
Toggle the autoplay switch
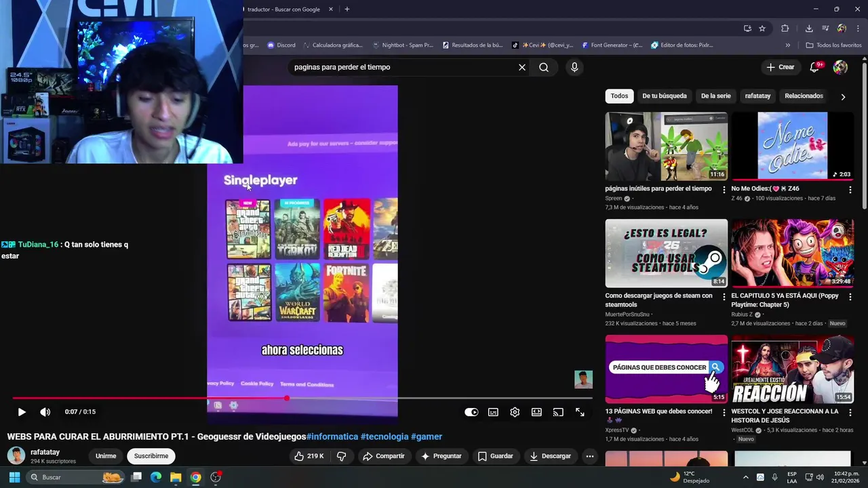471,411
